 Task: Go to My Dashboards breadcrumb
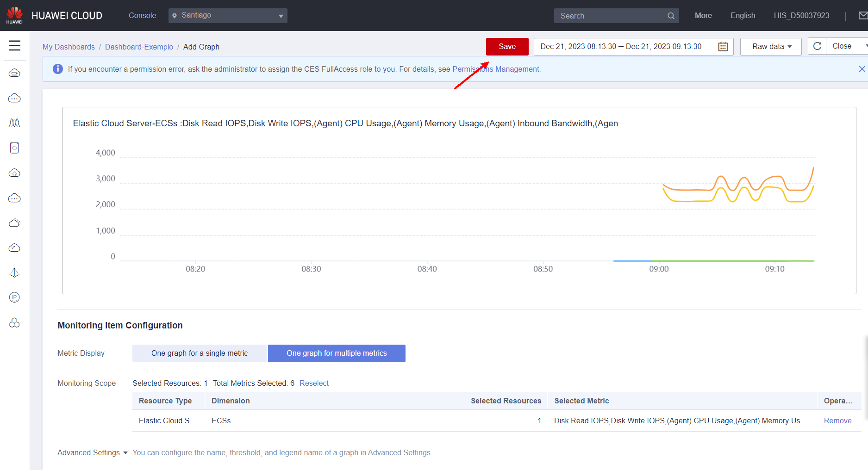tap(69, 47)
